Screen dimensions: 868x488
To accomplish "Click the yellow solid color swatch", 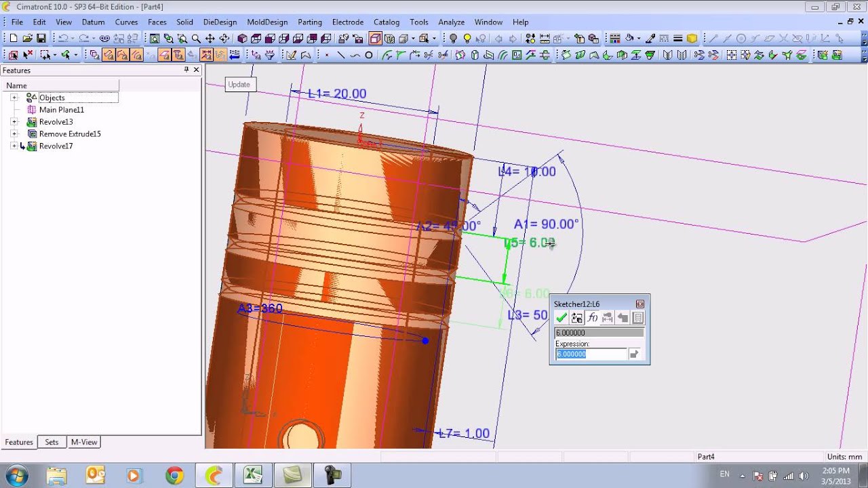I will pyautogui.click(x=692, y=39).
